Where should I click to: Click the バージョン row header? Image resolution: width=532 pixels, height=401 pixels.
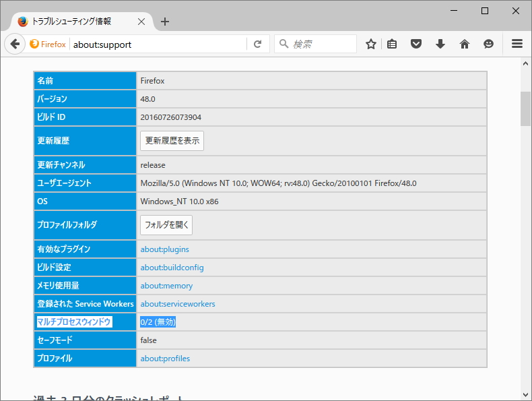click(x=85, y=99)
